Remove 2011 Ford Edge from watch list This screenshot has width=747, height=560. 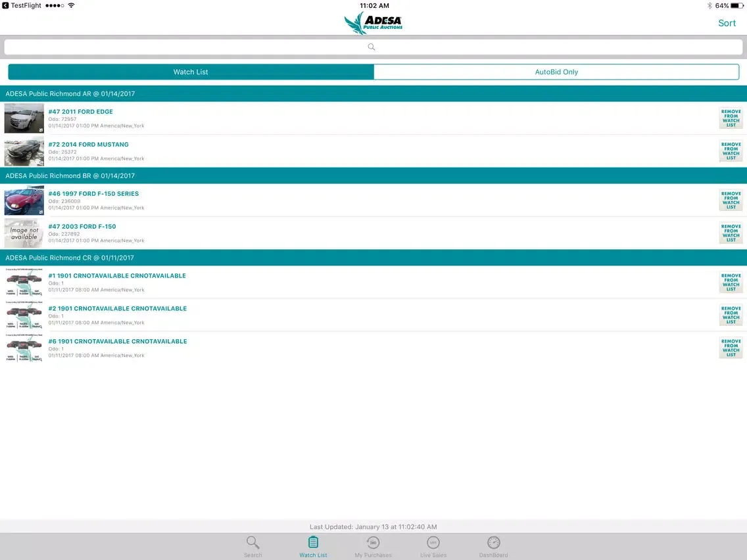(x=731, y=118)
